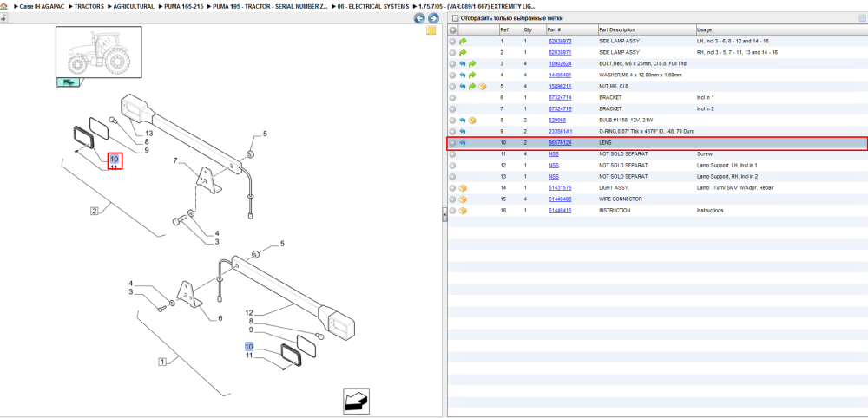Open the yellow note icon on the diagram
868x418 pixels.
(x=431, y=30)
